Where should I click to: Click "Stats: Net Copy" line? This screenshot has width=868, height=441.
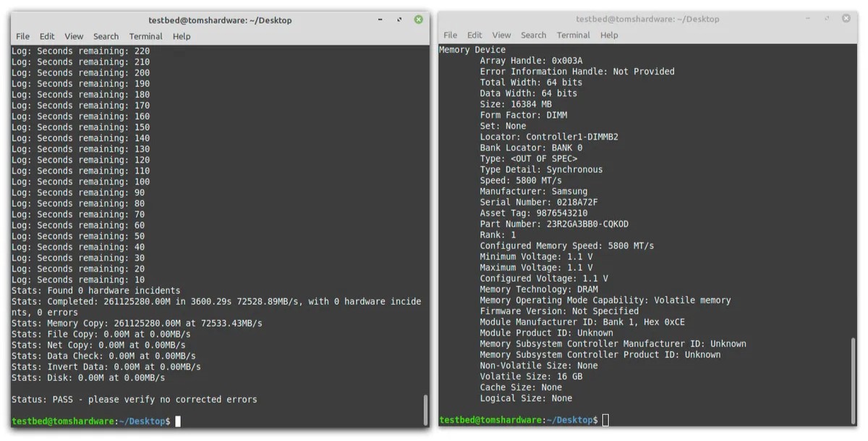point(98,345)
